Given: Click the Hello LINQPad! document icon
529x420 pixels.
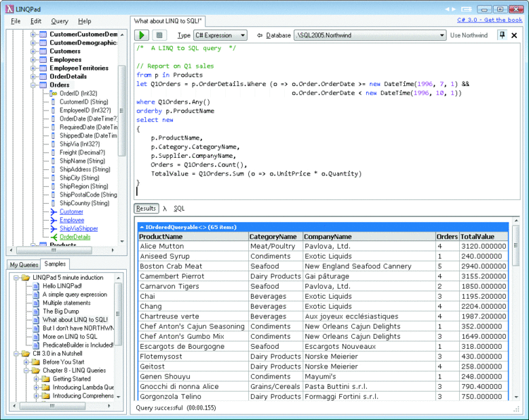Looking at the screenshot, I should [36, 286].
